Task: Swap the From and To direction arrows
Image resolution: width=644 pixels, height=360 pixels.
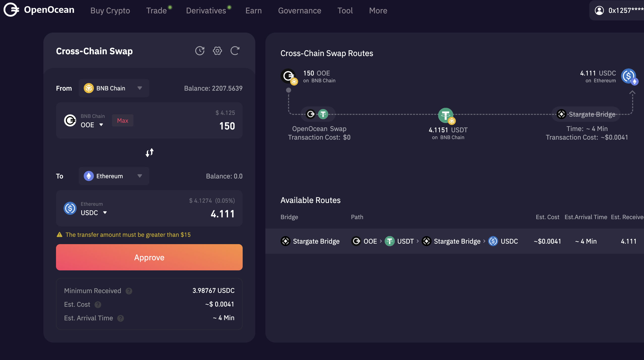Action: (x=149, y=152)
